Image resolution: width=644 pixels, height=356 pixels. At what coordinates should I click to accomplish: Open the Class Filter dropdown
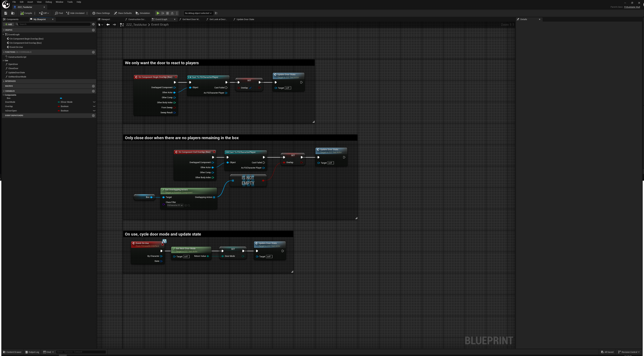175,205
